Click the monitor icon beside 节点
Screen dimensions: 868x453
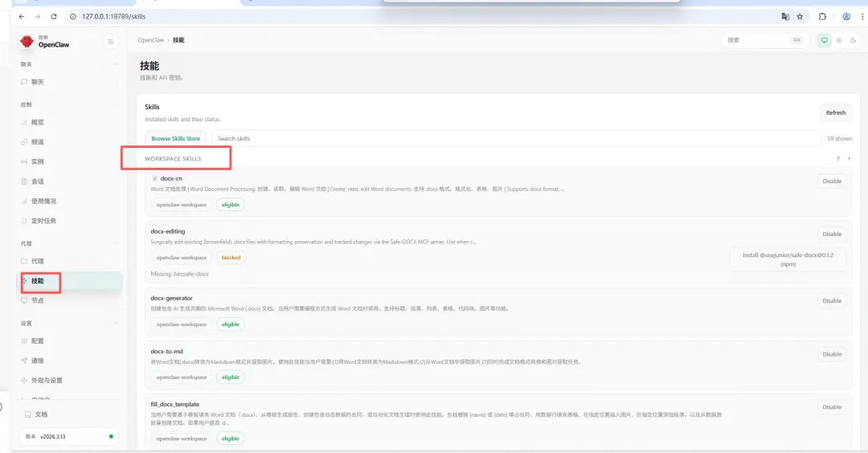tap(24, 300)
